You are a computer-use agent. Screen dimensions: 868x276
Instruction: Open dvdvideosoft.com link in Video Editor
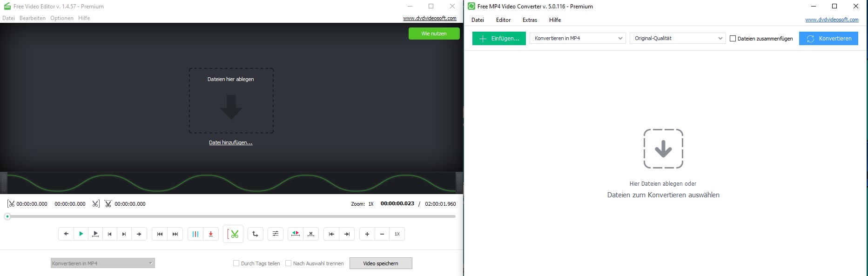[430, 18]
